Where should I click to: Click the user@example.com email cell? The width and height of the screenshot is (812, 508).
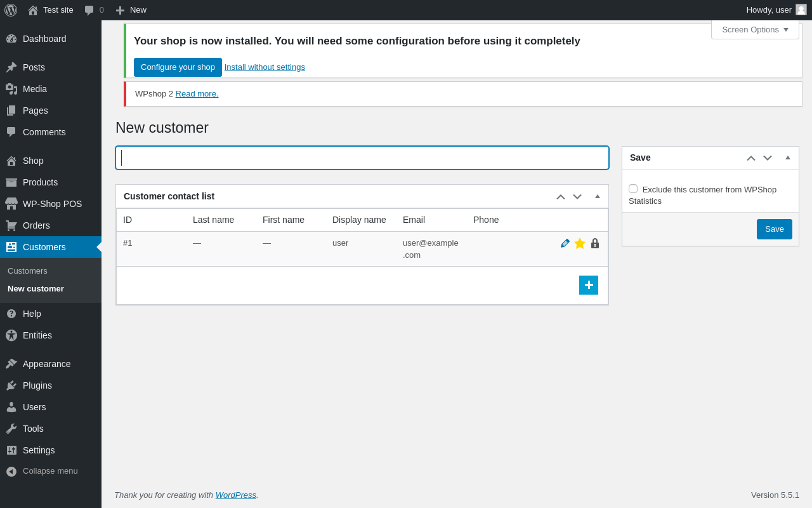click(x=431, y=249)
